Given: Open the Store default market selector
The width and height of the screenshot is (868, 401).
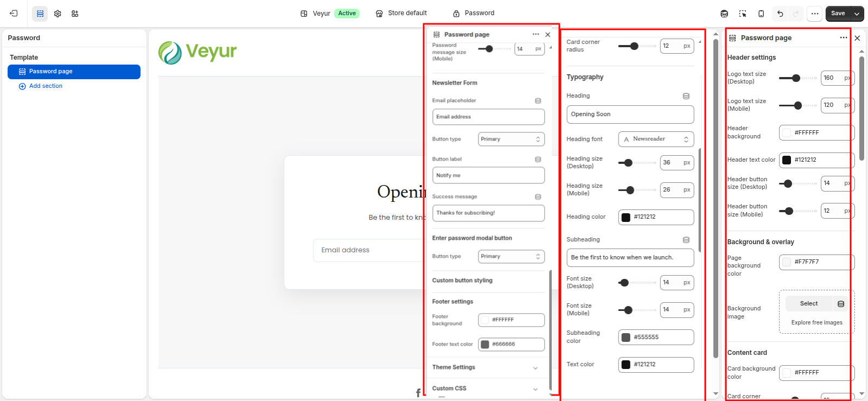Looking at the screenshot, I should [x=401, y=14].
